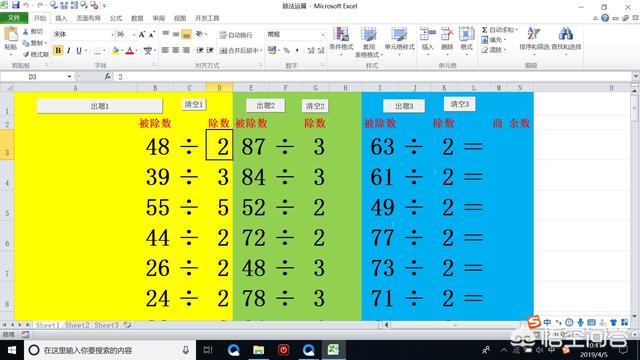640x360 pixels.
Task: Click the blue Help question mark icon
Action: coord(605,18)
